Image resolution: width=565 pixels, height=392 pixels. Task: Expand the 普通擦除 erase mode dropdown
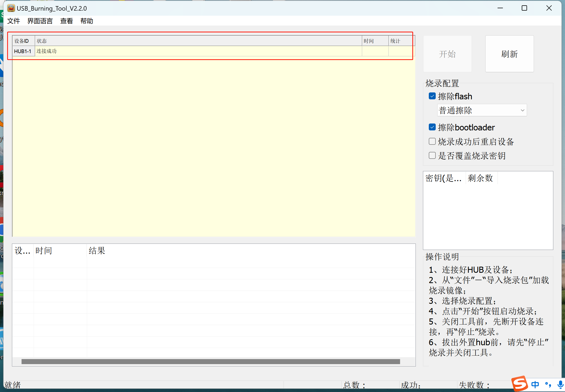point(482,110)
